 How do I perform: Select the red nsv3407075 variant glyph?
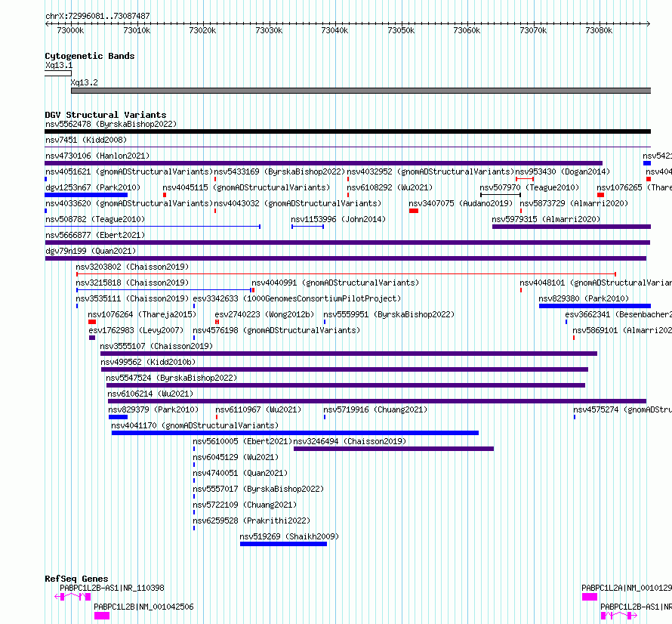414,211
